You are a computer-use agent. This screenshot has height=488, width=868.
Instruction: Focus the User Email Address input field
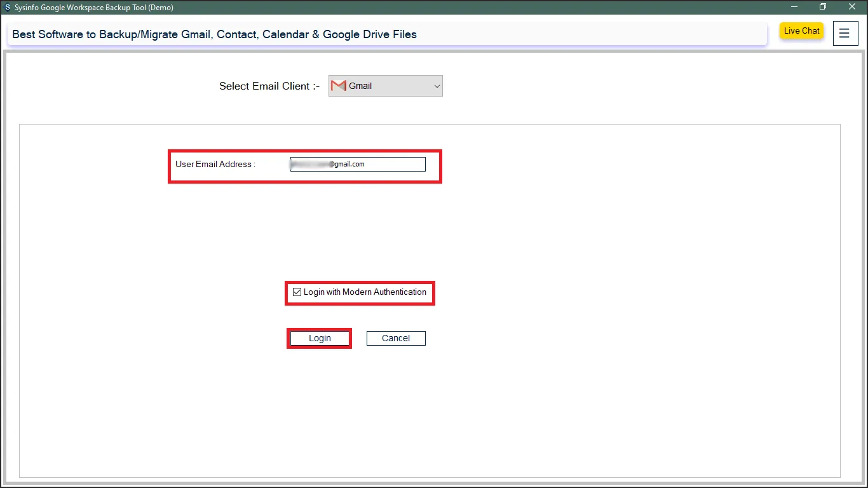(x=394, y=164)
